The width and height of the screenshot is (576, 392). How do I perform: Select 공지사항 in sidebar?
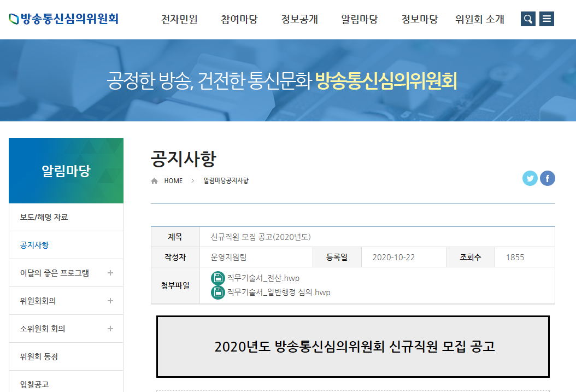coord(66,245)
